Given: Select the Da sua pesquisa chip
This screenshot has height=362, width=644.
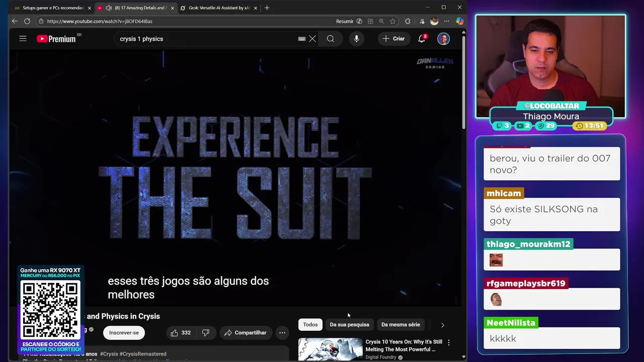Looking at the screenshot, I should pyautogui.click(x=349, y=325).
